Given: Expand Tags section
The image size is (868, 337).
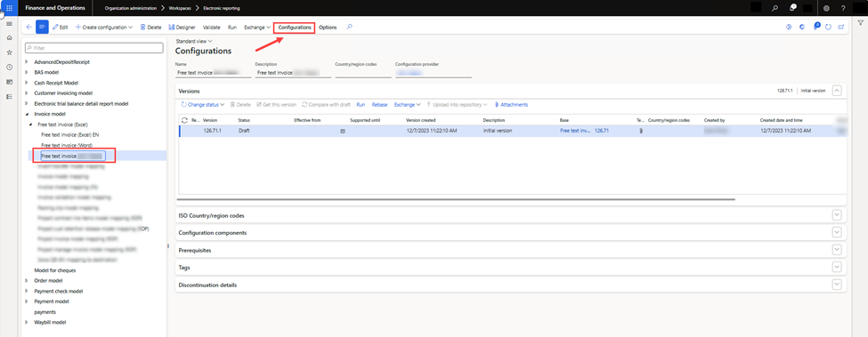Looking at the screenshot, I should (x=837, y=268).
